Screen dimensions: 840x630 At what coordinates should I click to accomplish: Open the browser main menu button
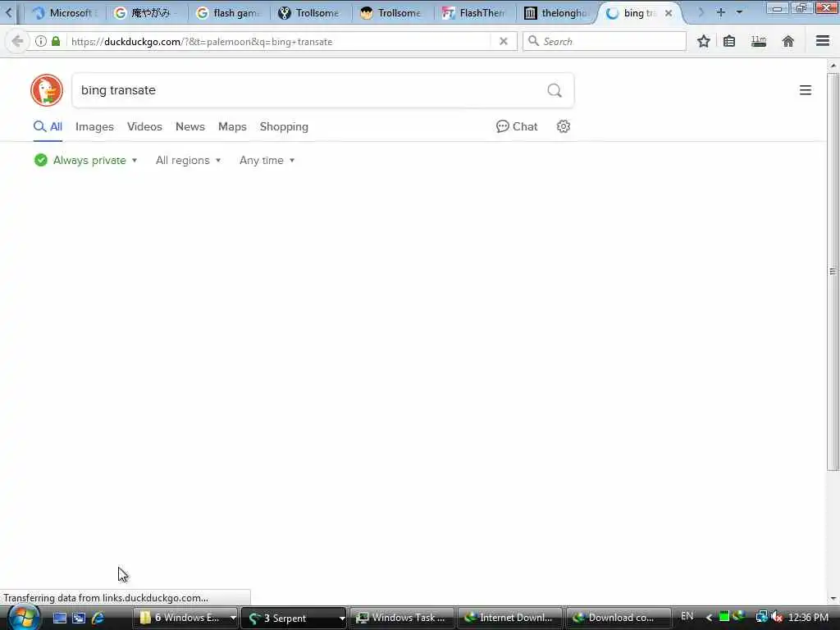tap(823, 41)
